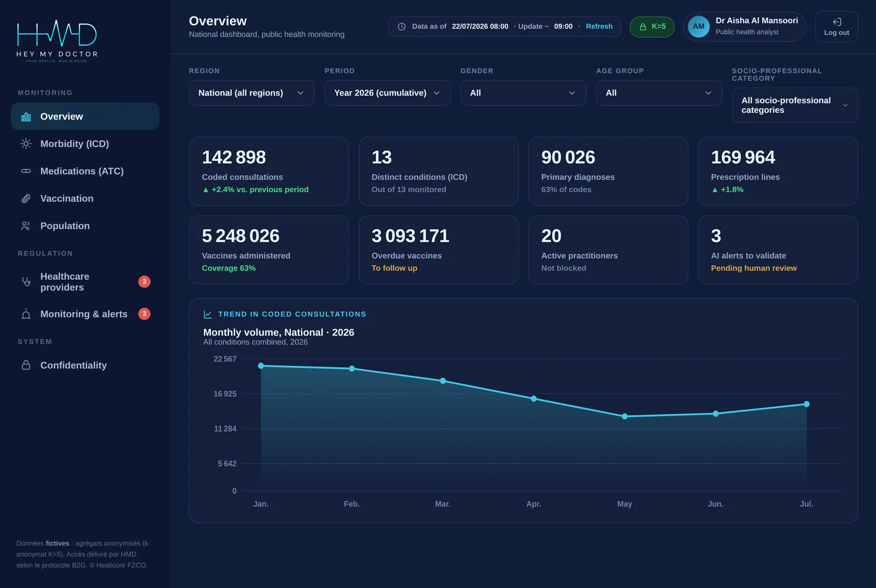Viewport: 876px width, 588px height.
Task: Click the K=5 anonymity badge
Action: (652, 27)
